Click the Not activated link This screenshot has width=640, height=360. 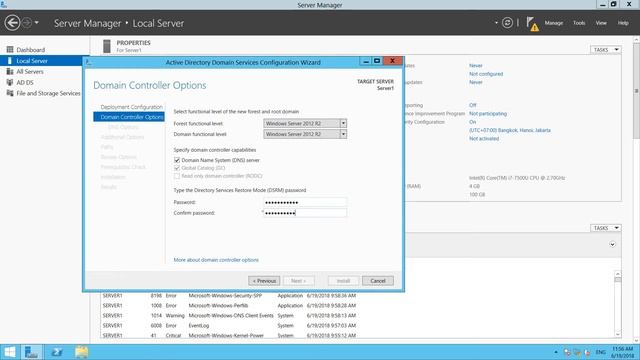pyautogui.click(x=484, y=139)
